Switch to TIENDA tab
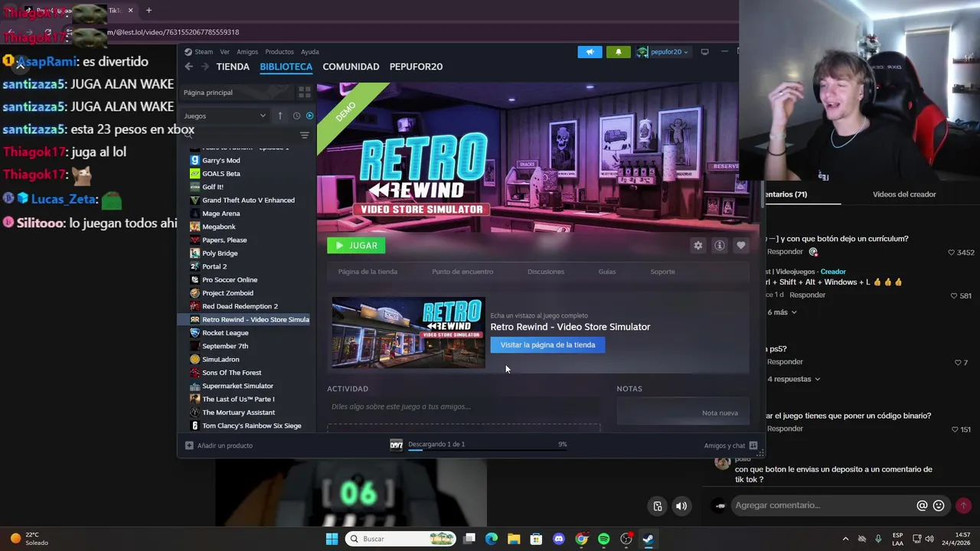 [233, 67]
